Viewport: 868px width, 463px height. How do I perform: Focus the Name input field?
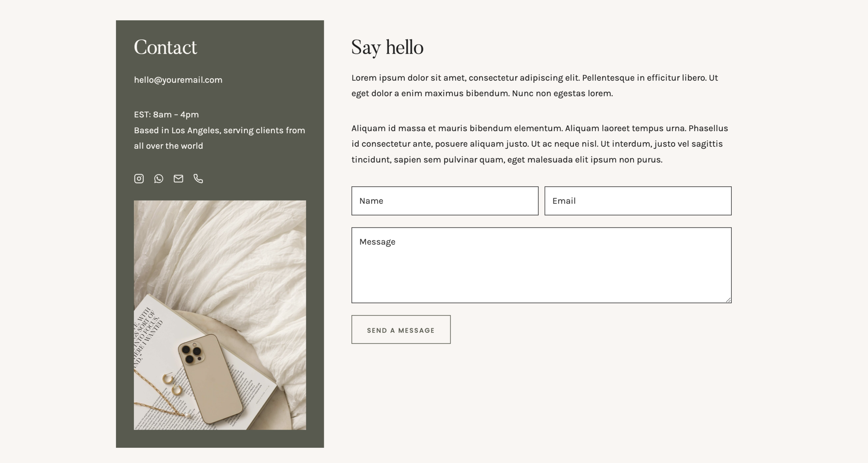click(x=445, y=201)
